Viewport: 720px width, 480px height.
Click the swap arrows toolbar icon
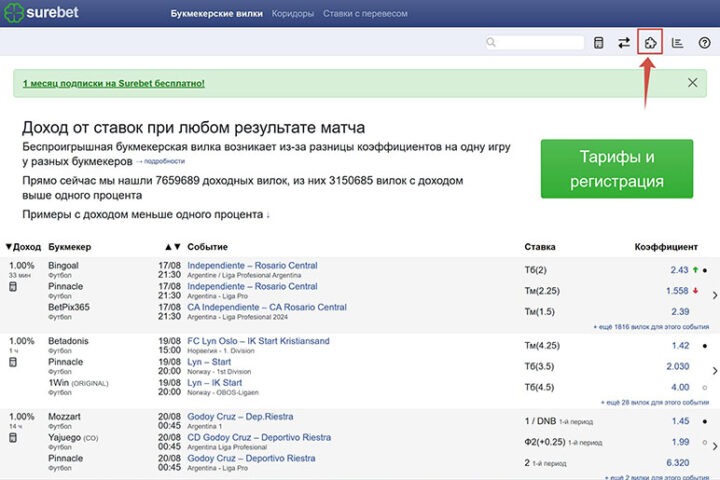pyautogui.click(x=624, y=43)
